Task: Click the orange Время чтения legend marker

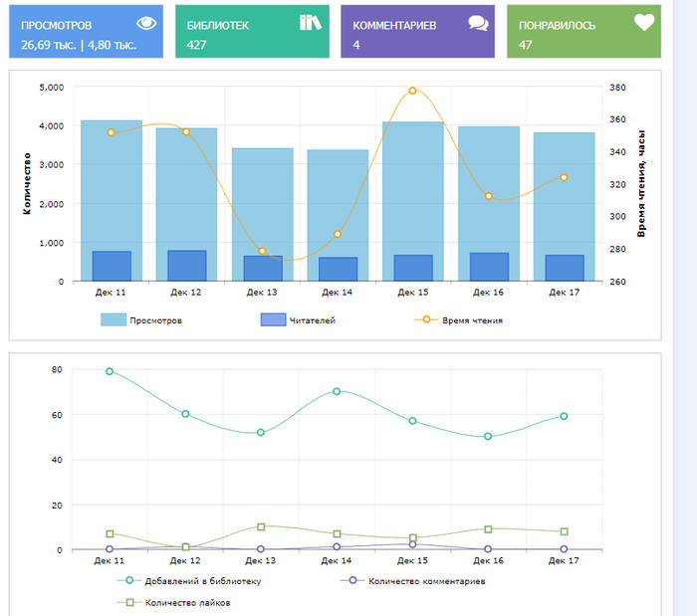Action: click(427, 320)
